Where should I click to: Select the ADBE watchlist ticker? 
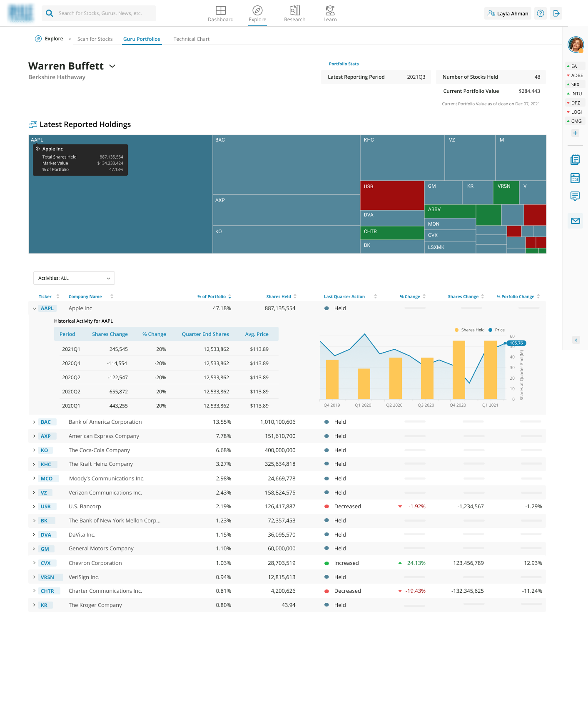tap(575, 75)
